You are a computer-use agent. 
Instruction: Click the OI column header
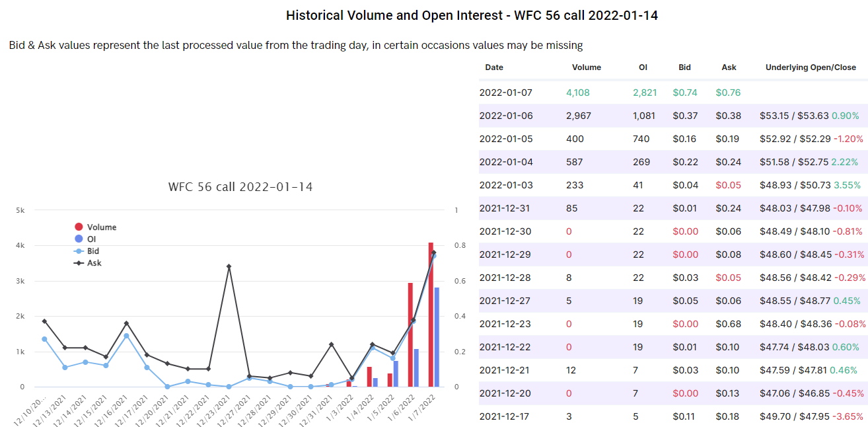point(643,67)
